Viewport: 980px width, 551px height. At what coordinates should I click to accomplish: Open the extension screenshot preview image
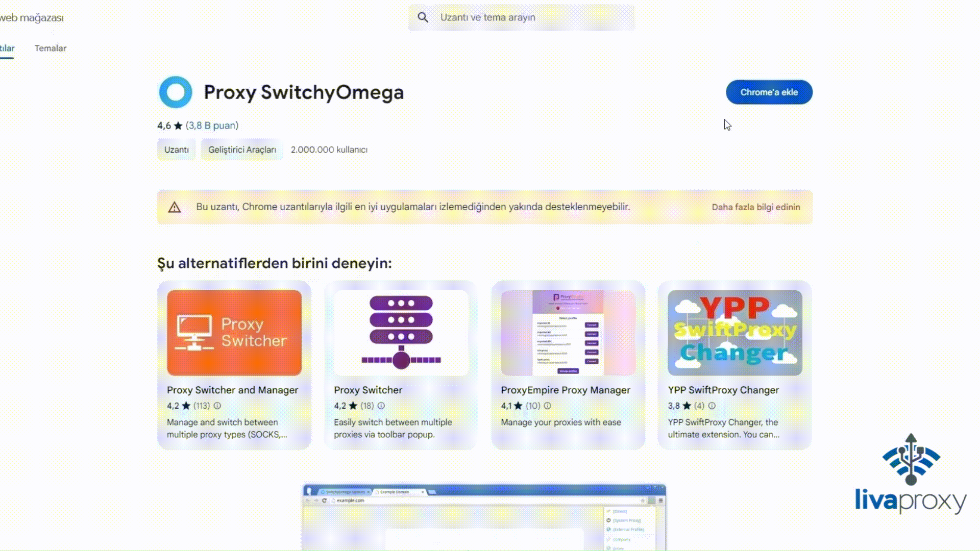coord(484,517)
